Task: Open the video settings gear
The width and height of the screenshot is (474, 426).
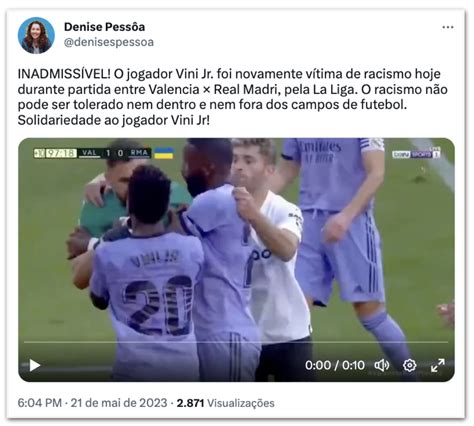Action: (x=409, y=366)
